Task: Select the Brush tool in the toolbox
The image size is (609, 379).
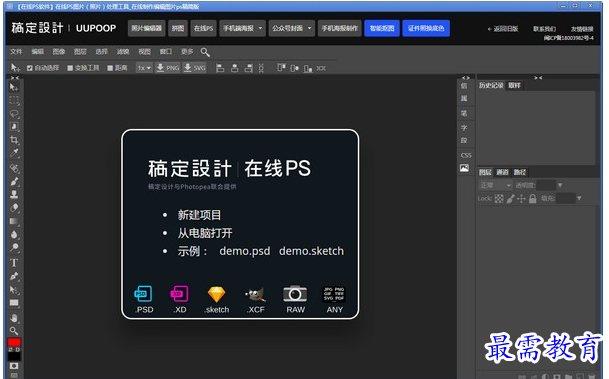Action: click(14, 181)
